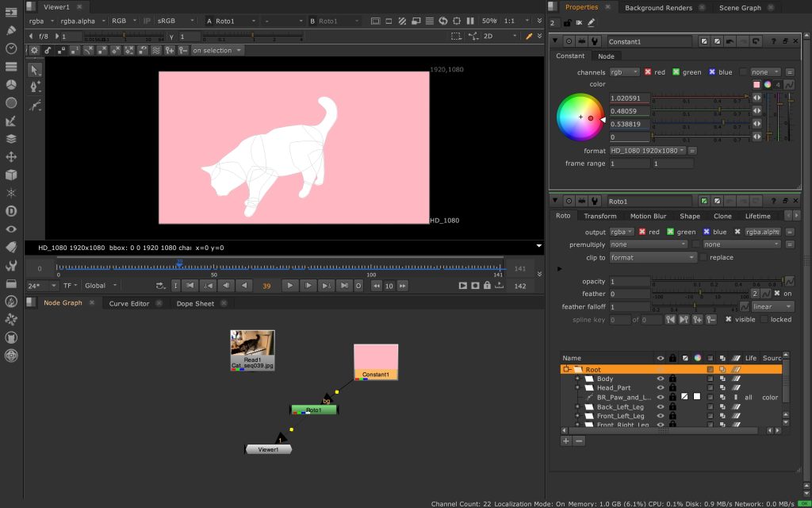This screenshot has height=508, width=812.
Task: Open the Draw nodes pencil icon
Action: pos(11,31)
